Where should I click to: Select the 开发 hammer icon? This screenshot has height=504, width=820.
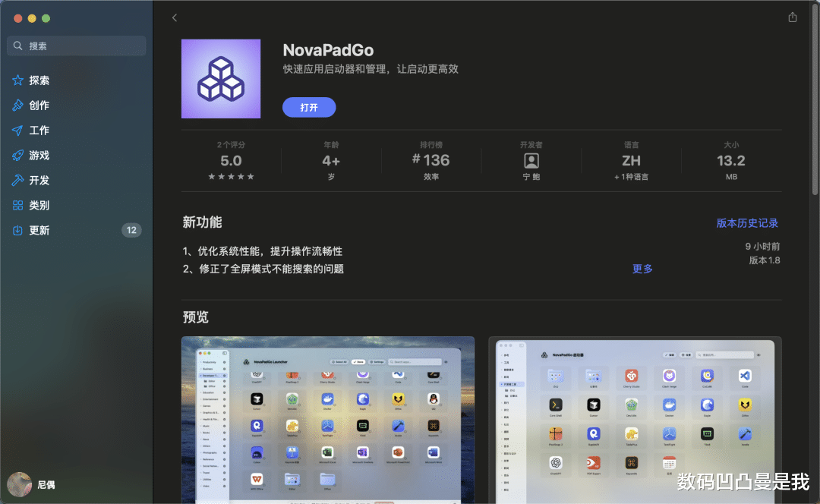pos(17,181)
